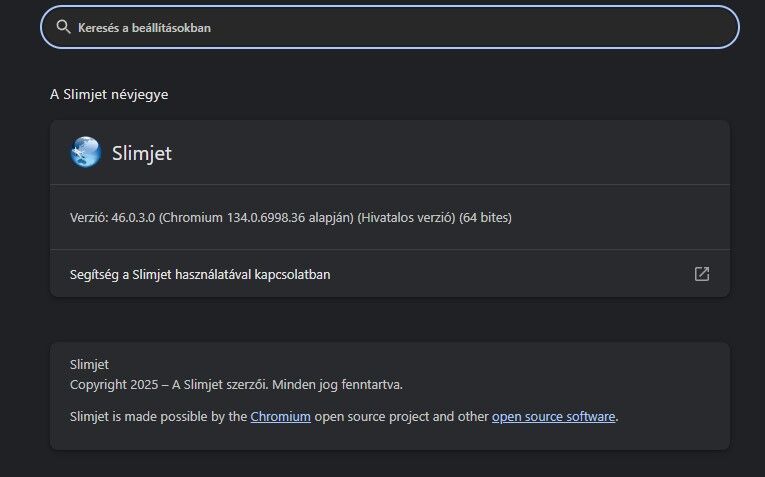Click the small 'Slimjet' label in the copyright card
Screen dimensions: 765x477
89,364
